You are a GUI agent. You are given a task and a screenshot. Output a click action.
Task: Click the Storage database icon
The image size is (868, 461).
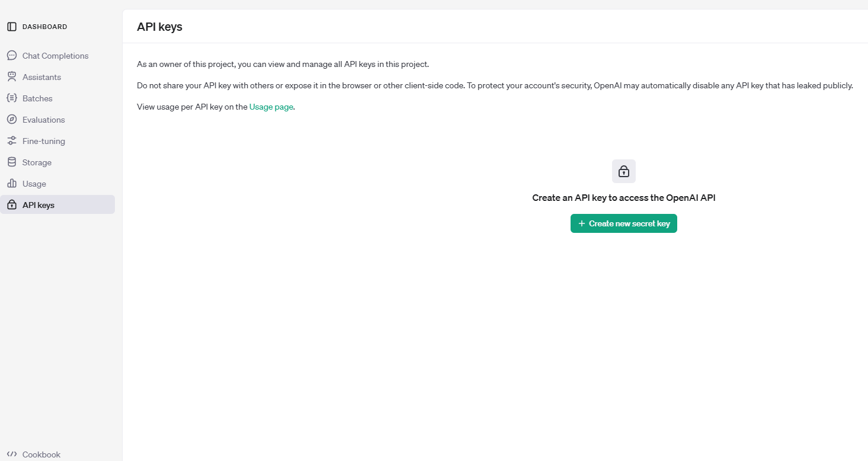[12, 162]
